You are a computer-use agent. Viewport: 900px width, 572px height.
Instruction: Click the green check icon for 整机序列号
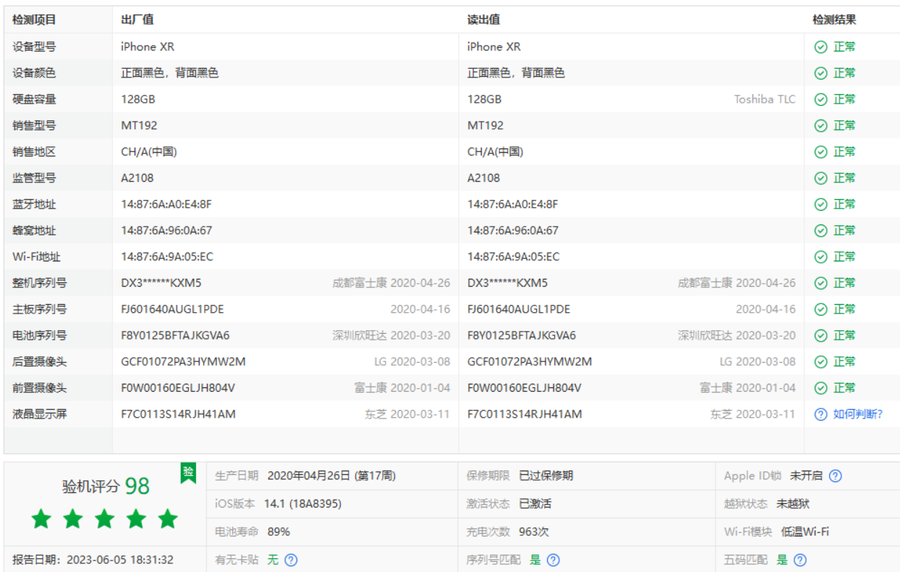point(821,283)
